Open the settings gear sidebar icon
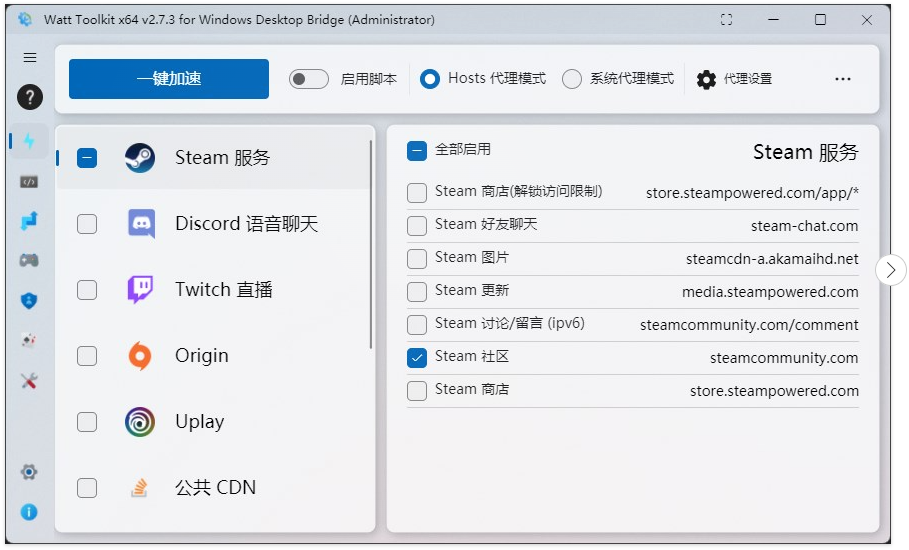Screen dimensions: 909x550 click(29, 472)
